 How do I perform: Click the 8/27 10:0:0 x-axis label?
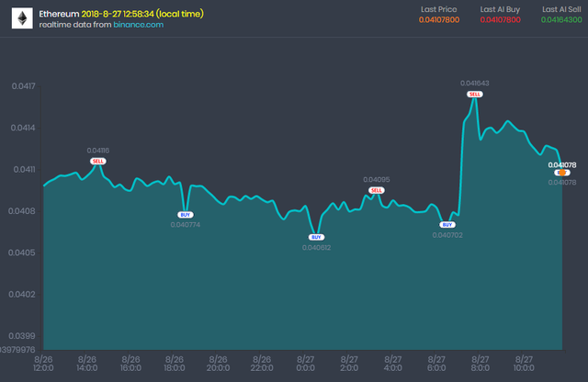[524, 364]
